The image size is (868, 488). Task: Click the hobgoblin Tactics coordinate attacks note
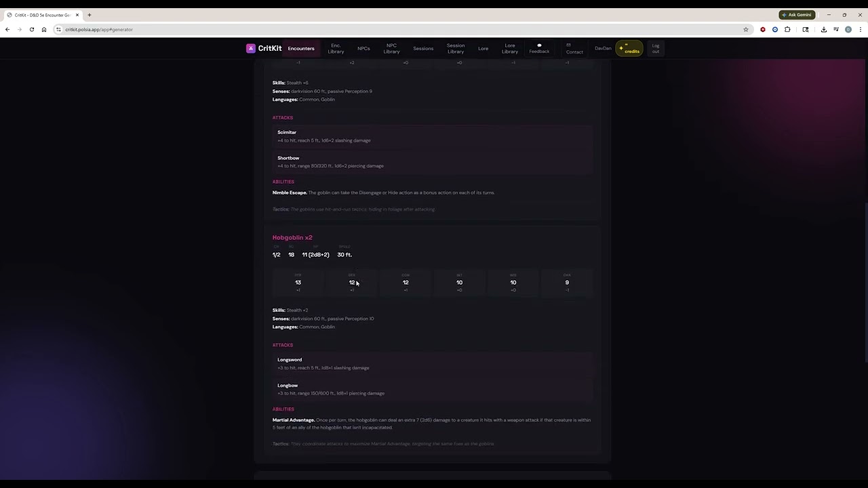pos(383,444)
